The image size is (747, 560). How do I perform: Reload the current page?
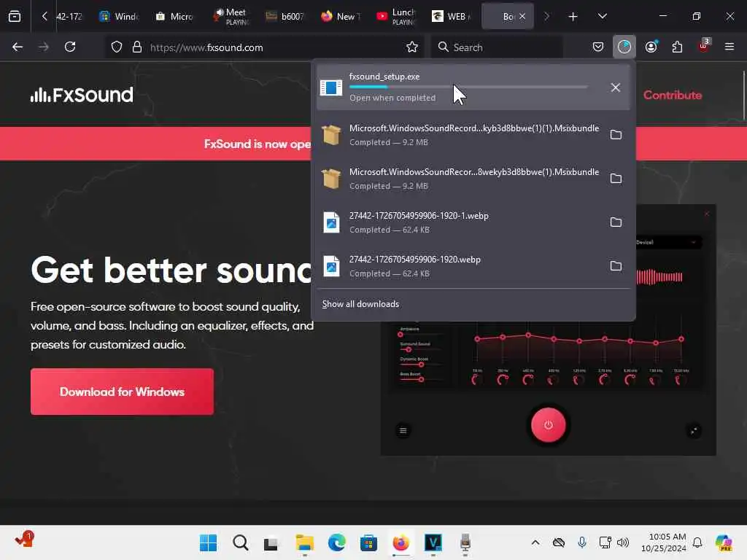[x=70, y=47]
